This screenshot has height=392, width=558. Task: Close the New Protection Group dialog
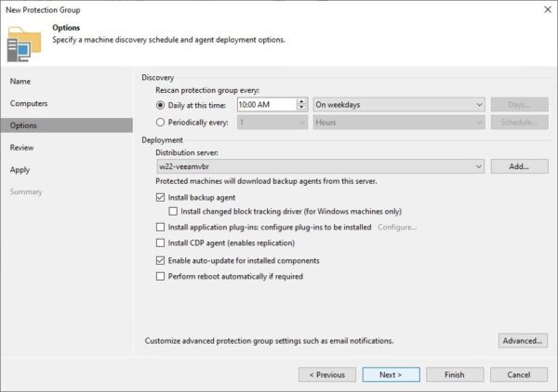point(548,9)
